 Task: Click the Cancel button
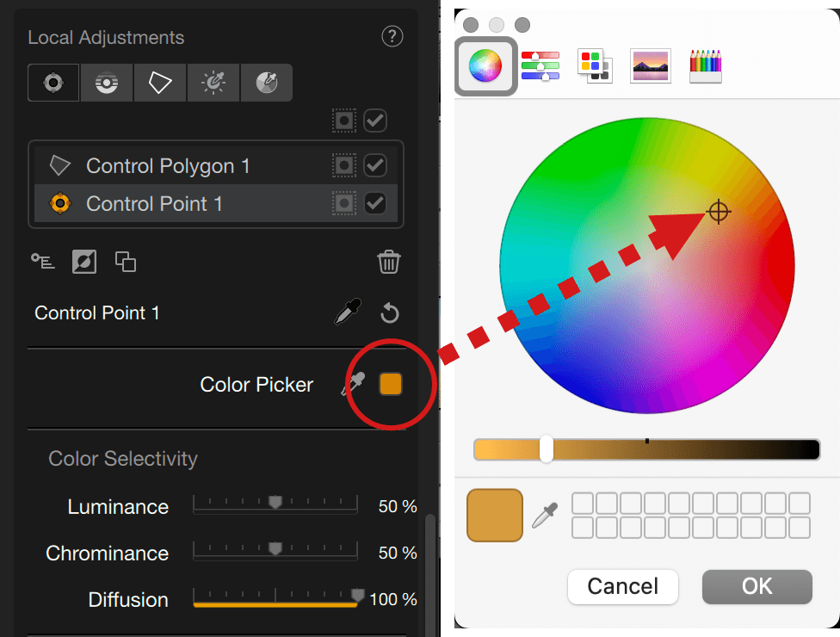pos(622,586)
